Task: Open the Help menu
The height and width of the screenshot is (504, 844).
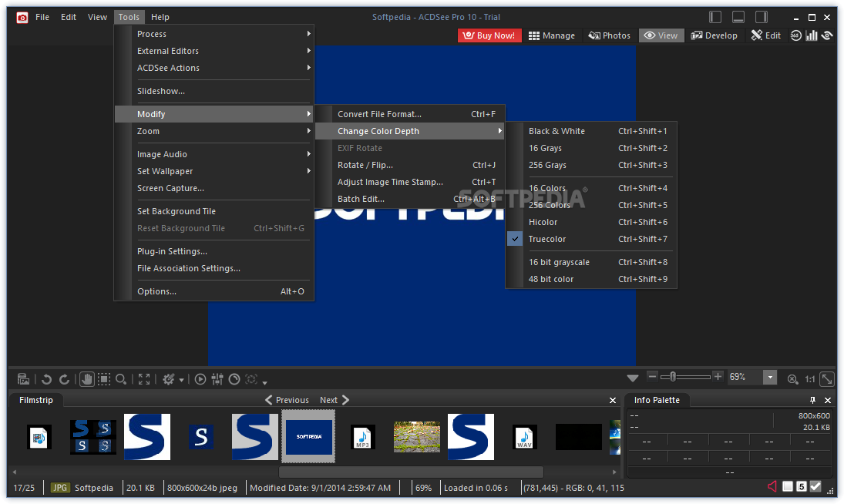Action: (160, 17)
